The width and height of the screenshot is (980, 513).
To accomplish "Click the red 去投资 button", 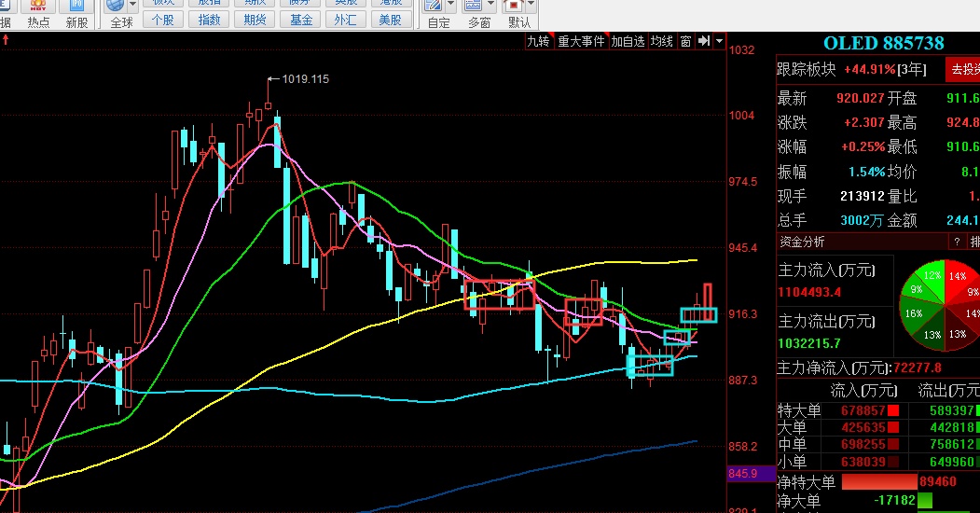I will [x=962, y=69].
